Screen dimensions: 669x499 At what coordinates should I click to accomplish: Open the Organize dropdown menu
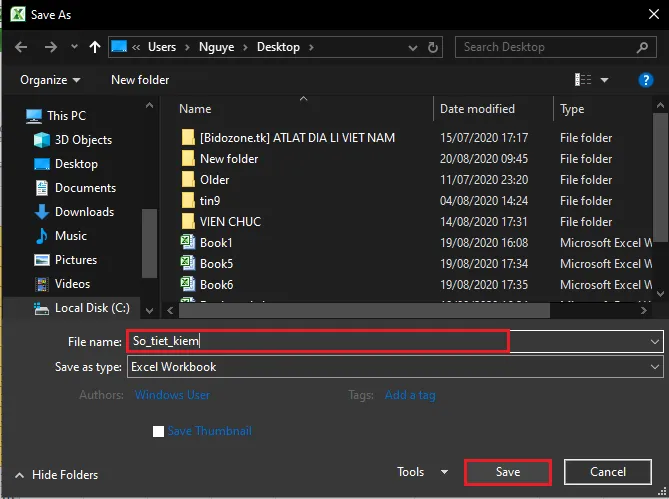pyautogui.click(x=50, y=80)
